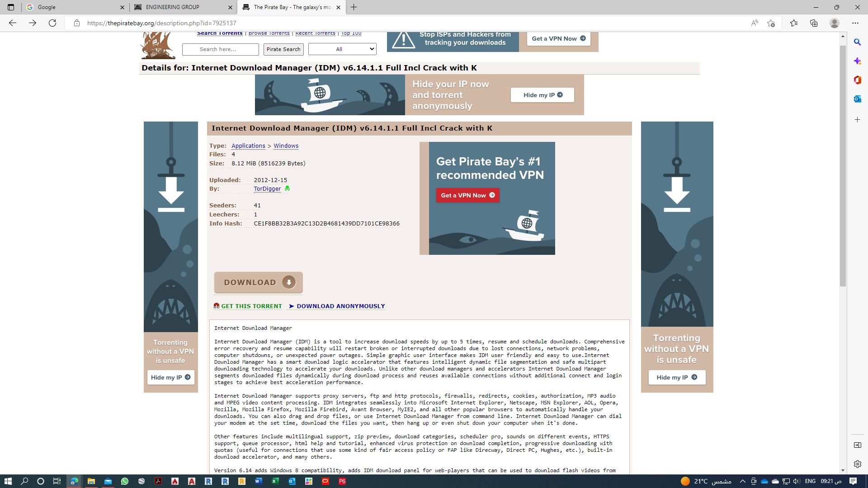Open Edge Settings and more menu

point(855,23)
